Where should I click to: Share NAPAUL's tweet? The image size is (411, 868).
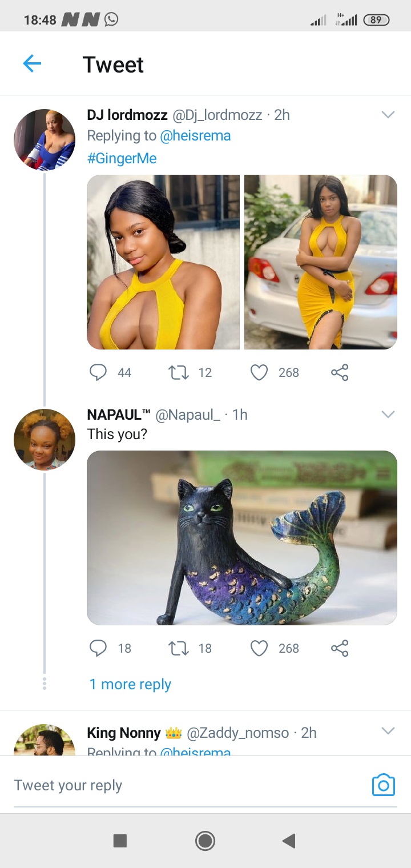coord(340,648)
